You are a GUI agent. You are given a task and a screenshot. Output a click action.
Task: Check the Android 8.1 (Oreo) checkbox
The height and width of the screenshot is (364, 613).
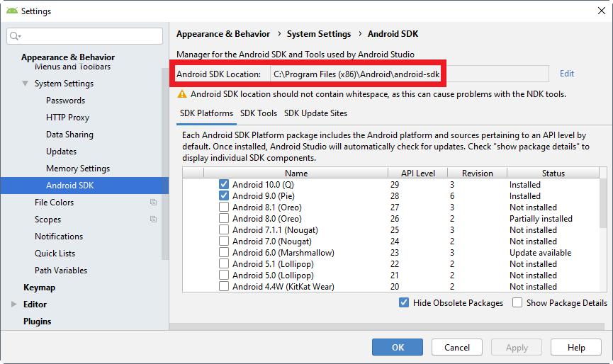click(224, 207)
